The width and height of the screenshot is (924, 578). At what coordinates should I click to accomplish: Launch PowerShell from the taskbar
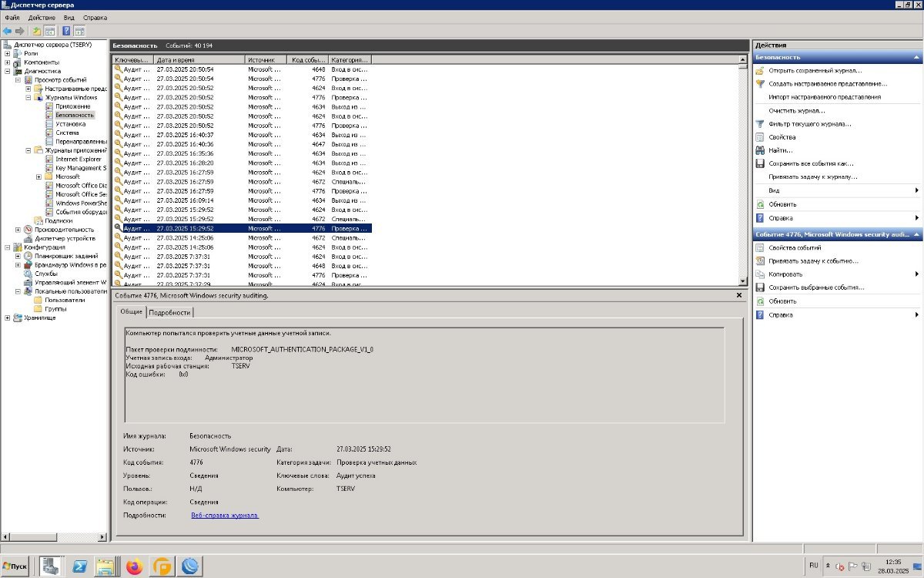79,566
